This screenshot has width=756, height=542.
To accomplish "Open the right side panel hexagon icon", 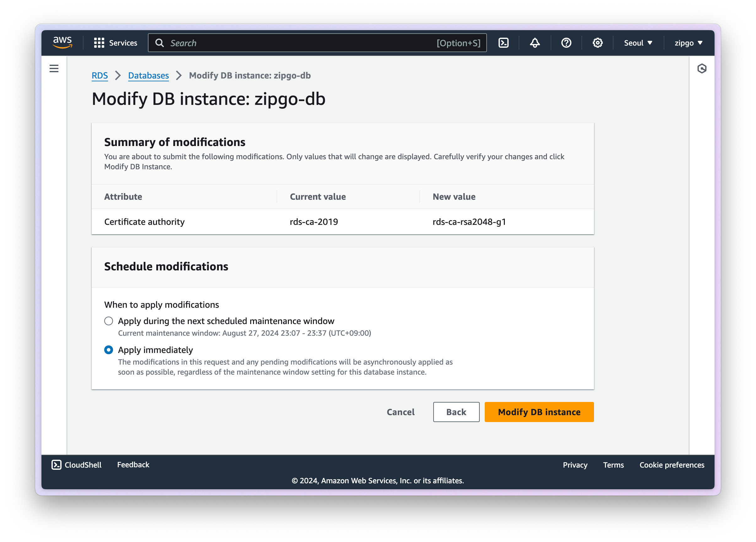I will click(702, 69).
